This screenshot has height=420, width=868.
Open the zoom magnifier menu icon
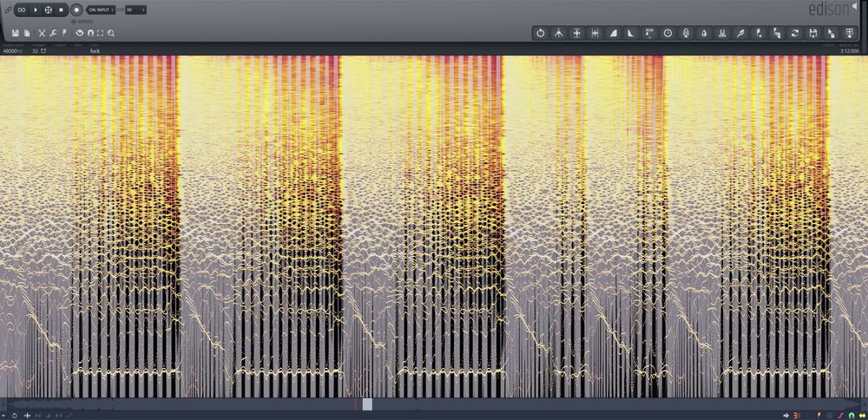pos(111,33)
